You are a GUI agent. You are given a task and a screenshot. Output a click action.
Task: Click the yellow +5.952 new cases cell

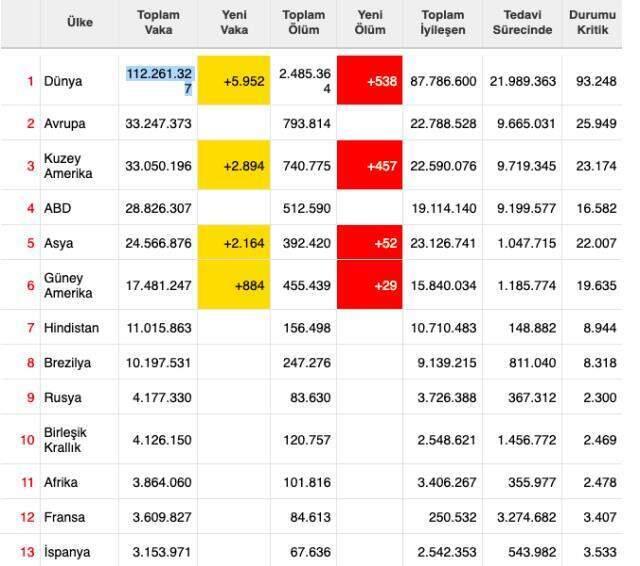click(234, 80)
